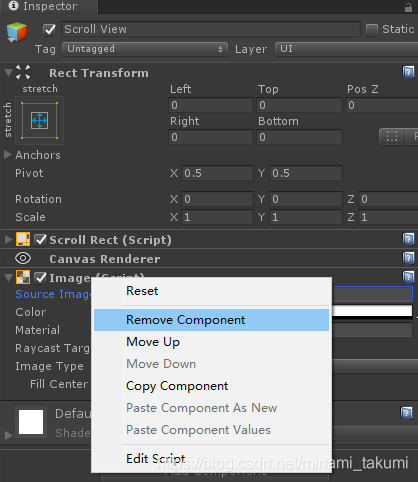Image resolution: width=418 pixels, height=482 pixels.
Task: Choose Edit Script menu entry
Action: (211, 459)
